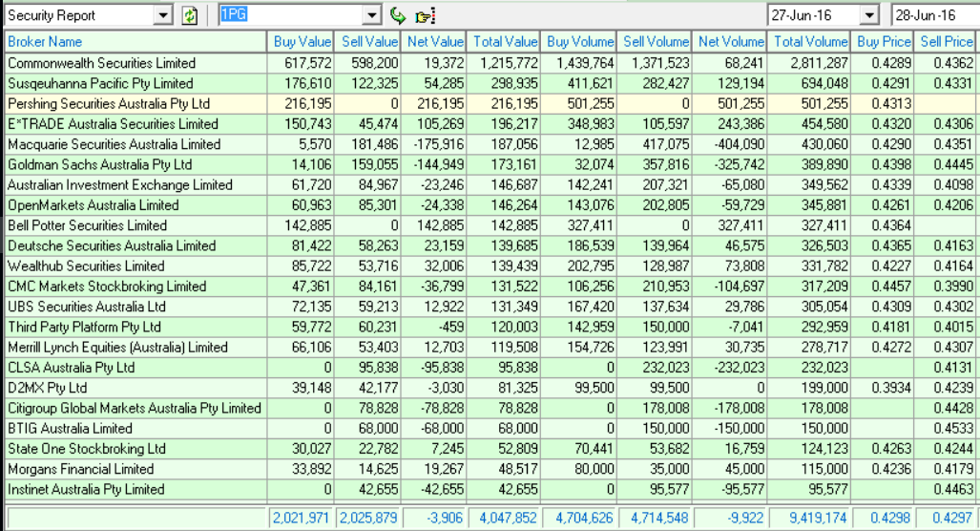
Task: Select Morgans Financial Limited row
Action: tap(490, 469)
